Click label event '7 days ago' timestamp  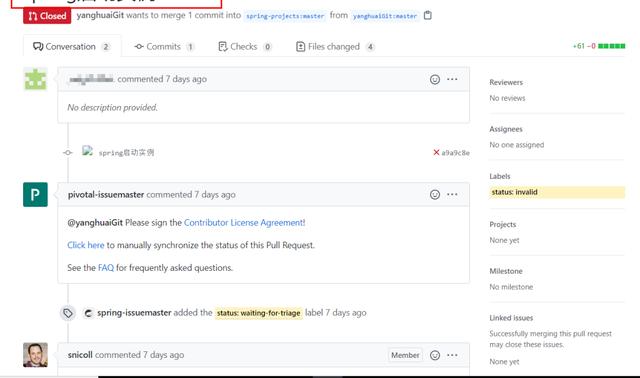point(346,313)
